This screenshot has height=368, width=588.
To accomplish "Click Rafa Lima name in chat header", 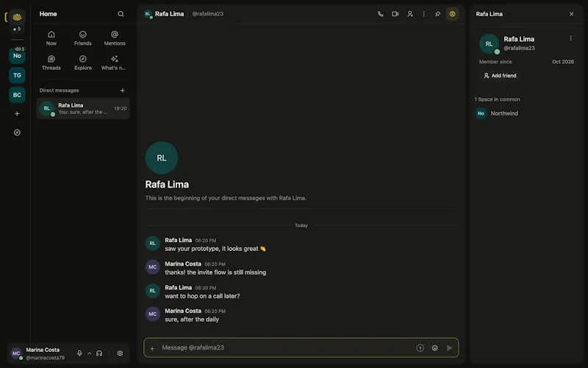I will coord(169,14).
